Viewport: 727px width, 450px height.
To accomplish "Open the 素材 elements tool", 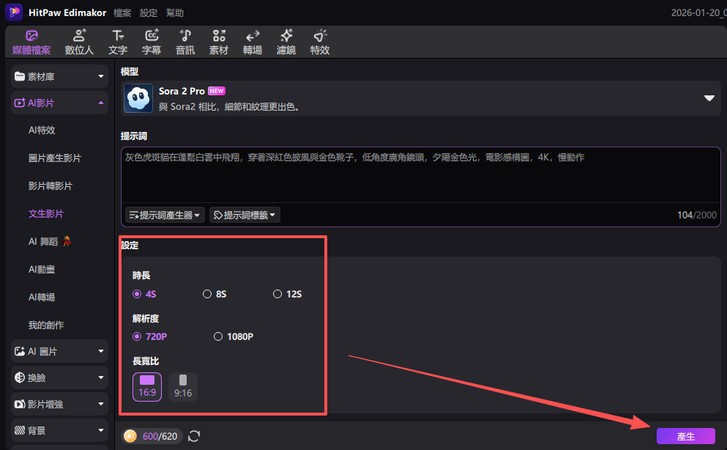I will [x=219, y=42].
